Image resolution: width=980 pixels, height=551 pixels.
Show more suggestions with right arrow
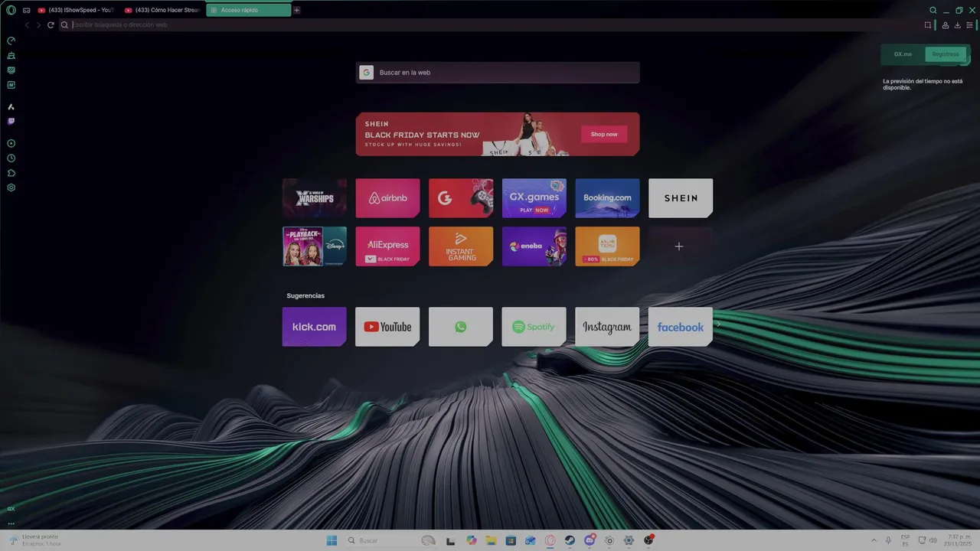coord(718,324)
